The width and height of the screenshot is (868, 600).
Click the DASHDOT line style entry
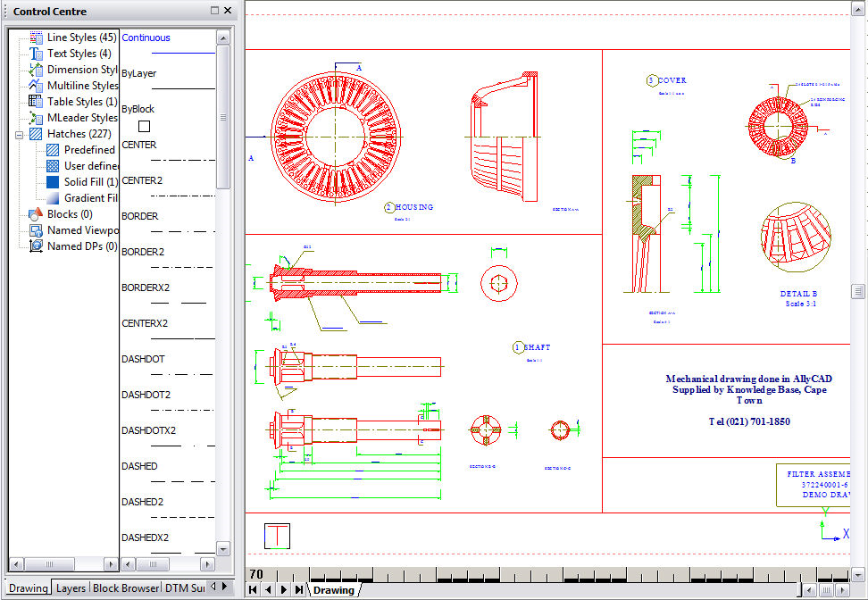(x=143, y=359)
